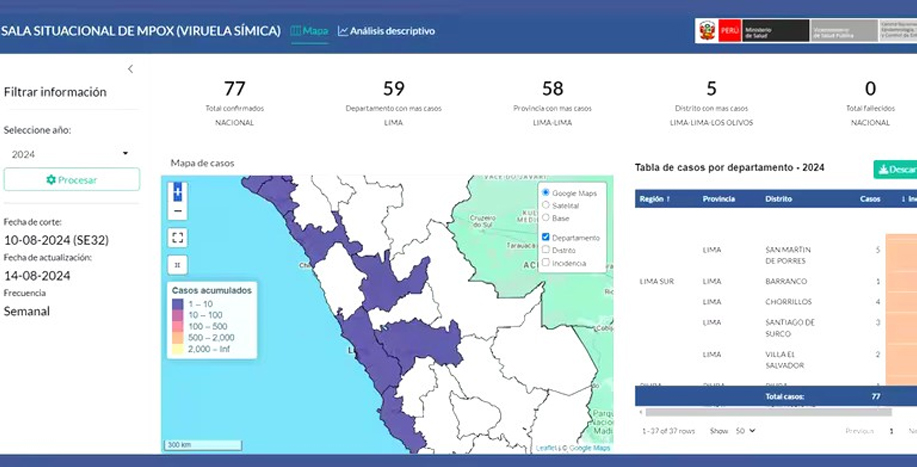Enable the Distrito layer checkbox
The height and width of the screenshot is (467, 917).
[545, 250]
